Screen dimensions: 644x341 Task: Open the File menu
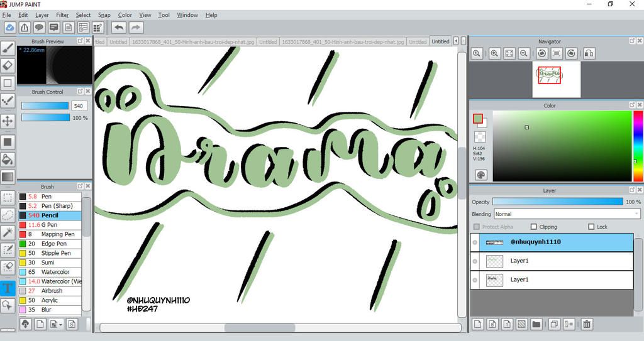pyautogui.click(x=6, y=15)
